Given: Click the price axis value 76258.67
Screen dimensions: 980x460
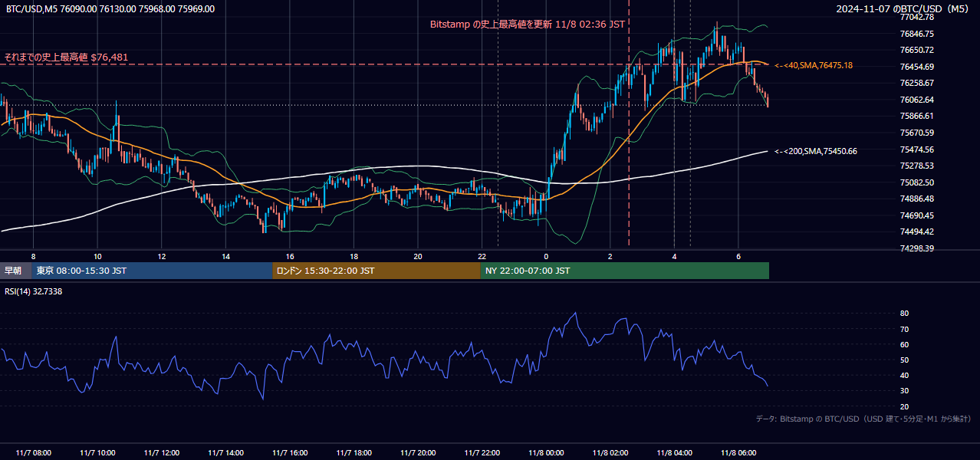Looking at the screenshot, I should (916, 83).
